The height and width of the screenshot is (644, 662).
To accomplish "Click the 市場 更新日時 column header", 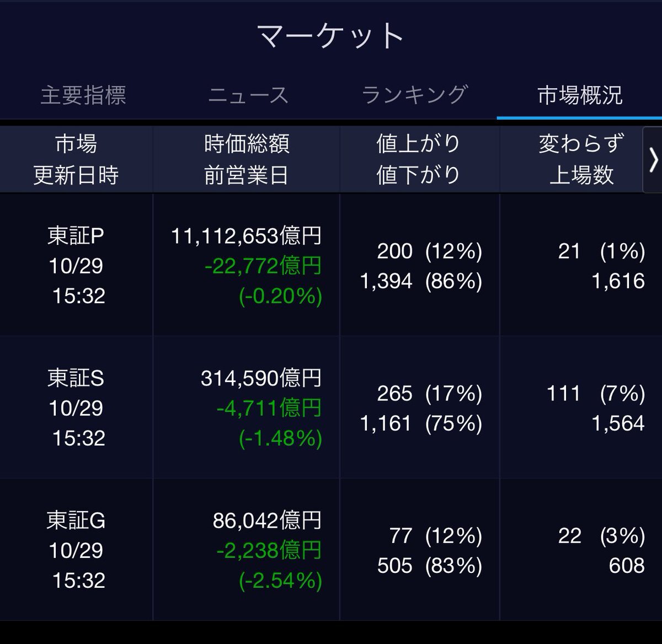I will click(76, 160).
